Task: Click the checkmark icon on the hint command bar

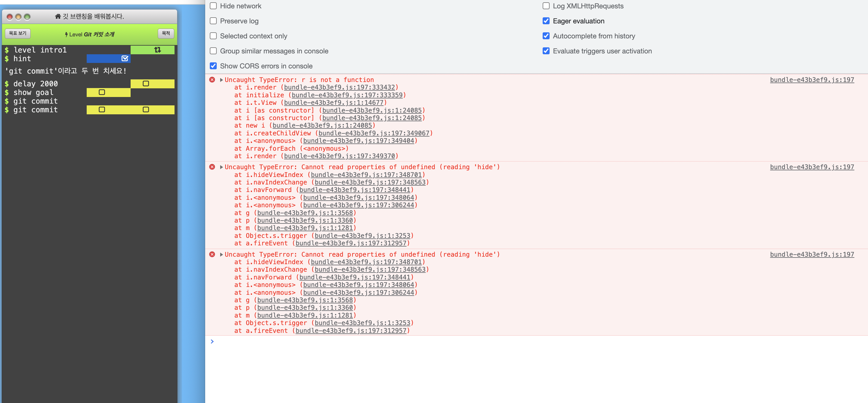Action: (125, 58)
